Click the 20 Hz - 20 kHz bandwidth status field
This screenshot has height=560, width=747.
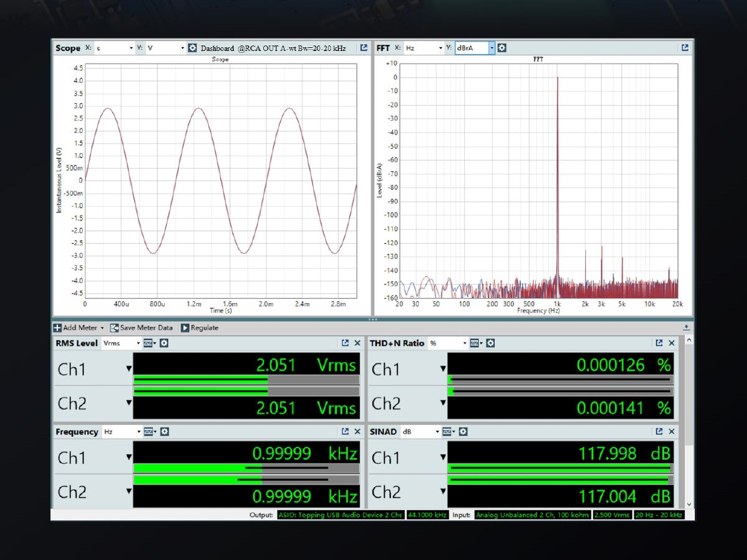pyautogui.click(x=659, y=515)
